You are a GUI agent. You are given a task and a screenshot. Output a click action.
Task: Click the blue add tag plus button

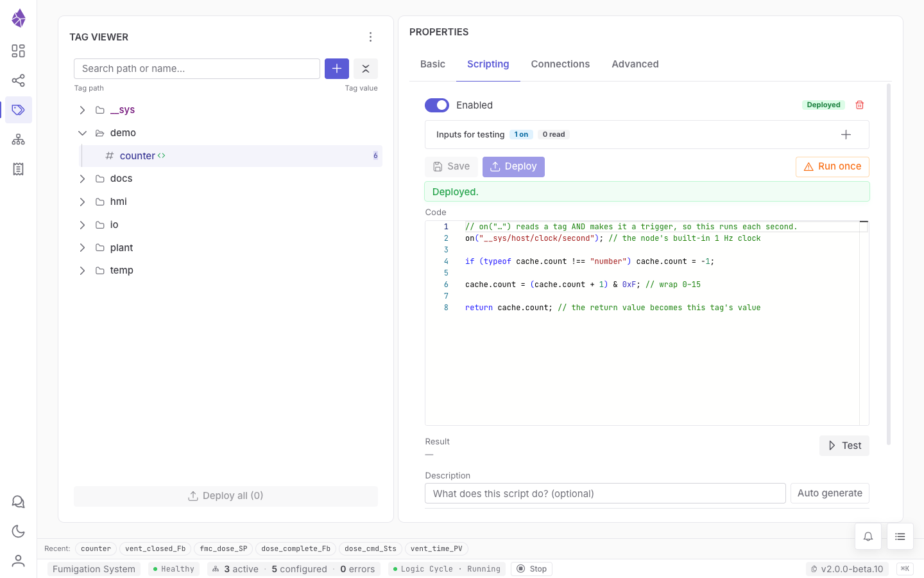tap(337, 69)
